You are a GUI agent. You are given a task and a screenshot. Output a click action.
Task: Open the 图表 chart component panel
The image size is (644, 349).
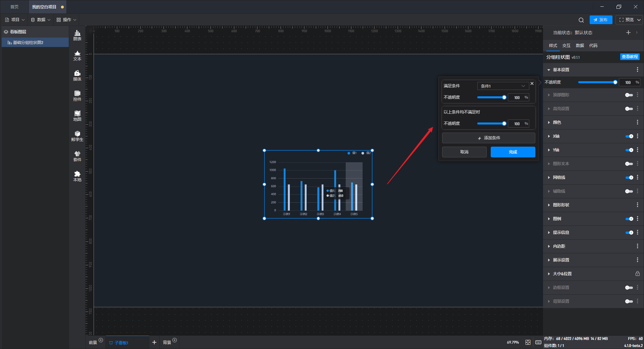pyautogui.click(x=77, y=35)
